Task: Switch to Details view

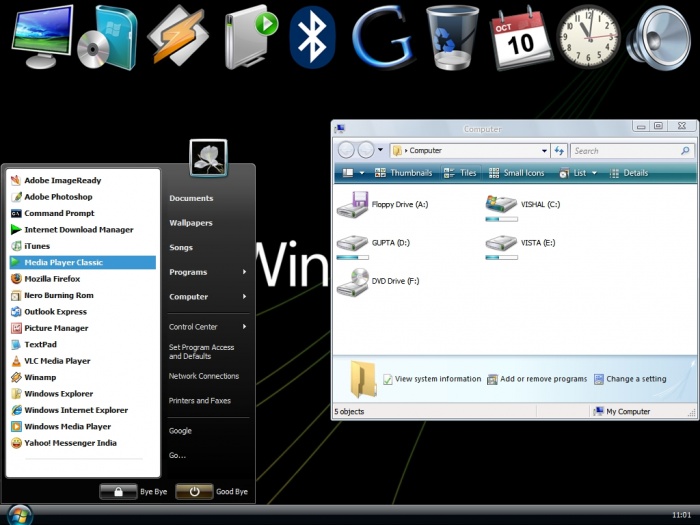Action: (x=629, y=173)
